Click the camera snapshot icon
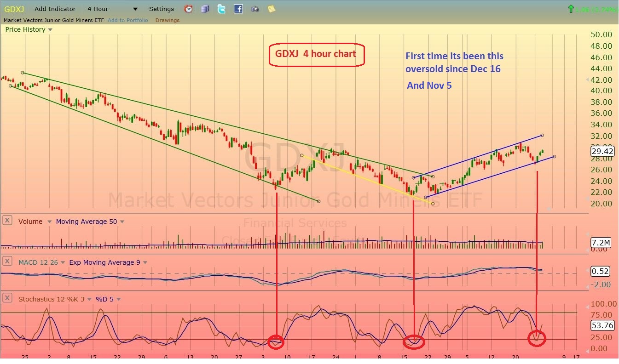This screenshot has height=364, width=619. [255, 9]
